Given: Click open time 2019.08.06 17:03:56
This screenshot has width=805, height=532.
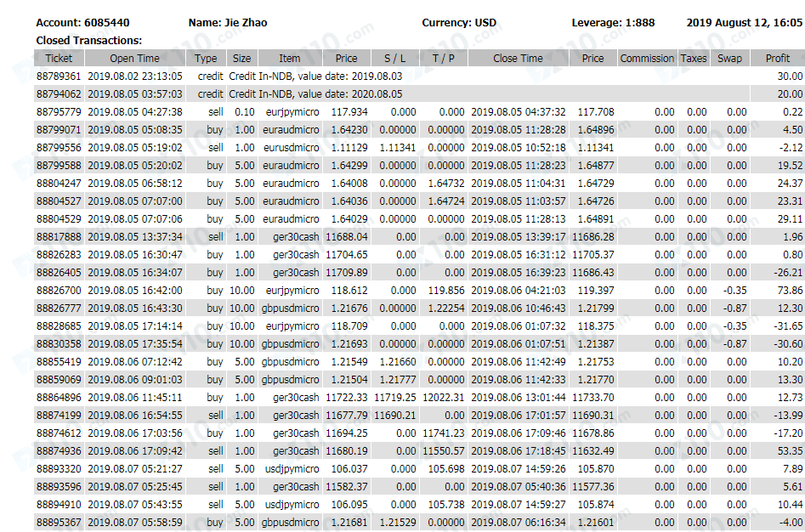Looking at the screenshot, I should [x=135, y=433].
